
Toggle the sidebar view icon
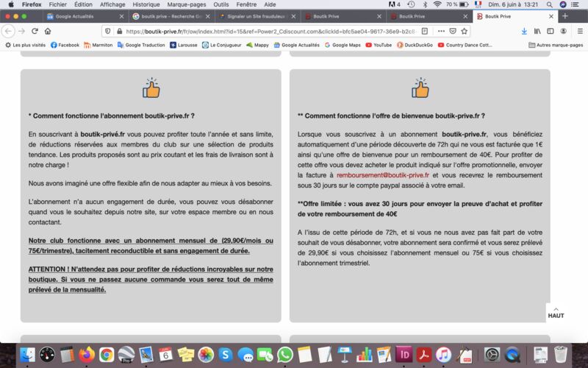[550, 31]
